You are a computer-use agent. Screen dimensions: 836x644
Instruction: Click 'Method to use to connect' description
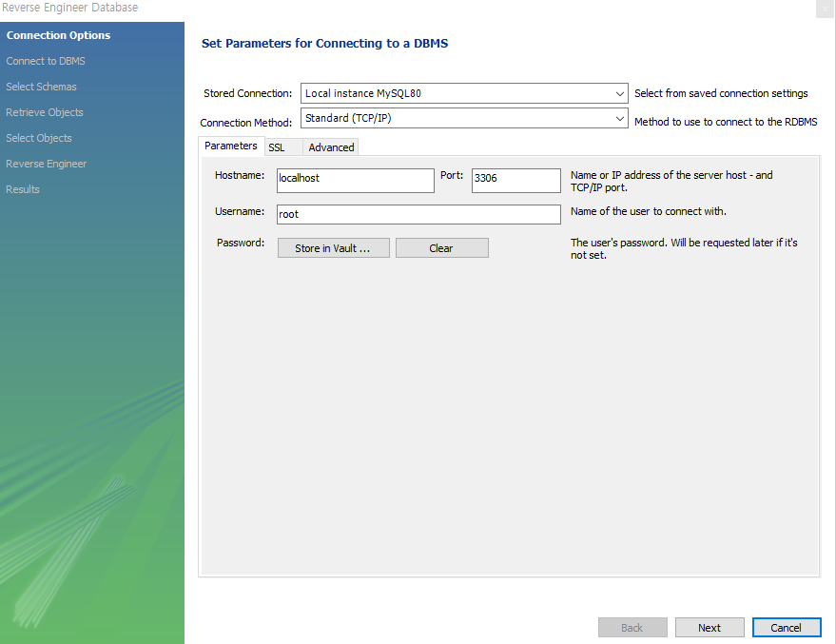[726, 122]
